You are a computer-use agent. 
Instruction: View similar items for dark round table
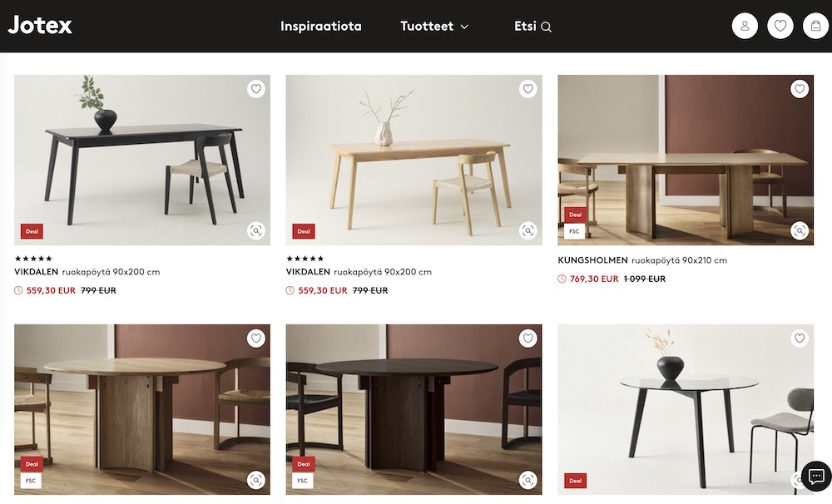click(527, 480)
